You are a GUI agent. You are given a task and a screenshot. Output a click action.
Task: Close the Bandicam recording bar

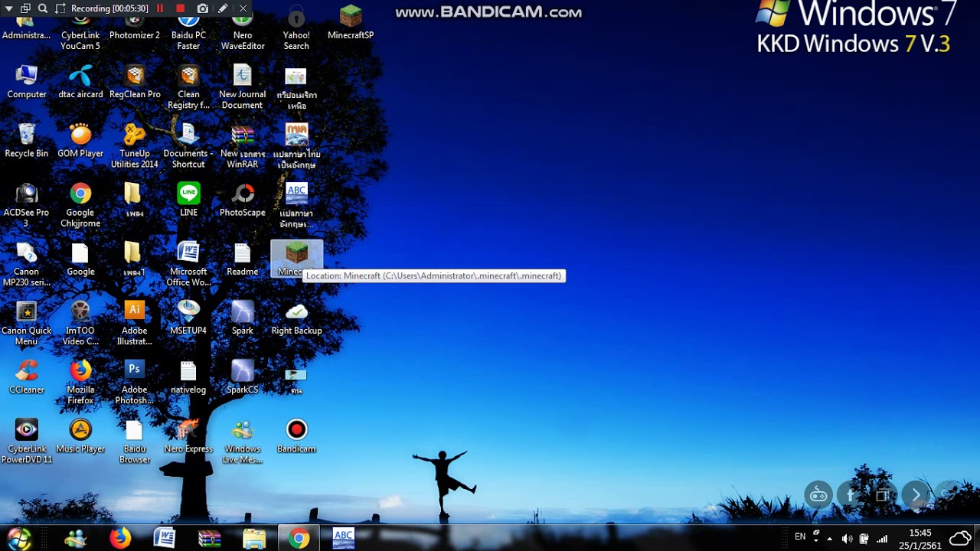(x=243, y=8)
